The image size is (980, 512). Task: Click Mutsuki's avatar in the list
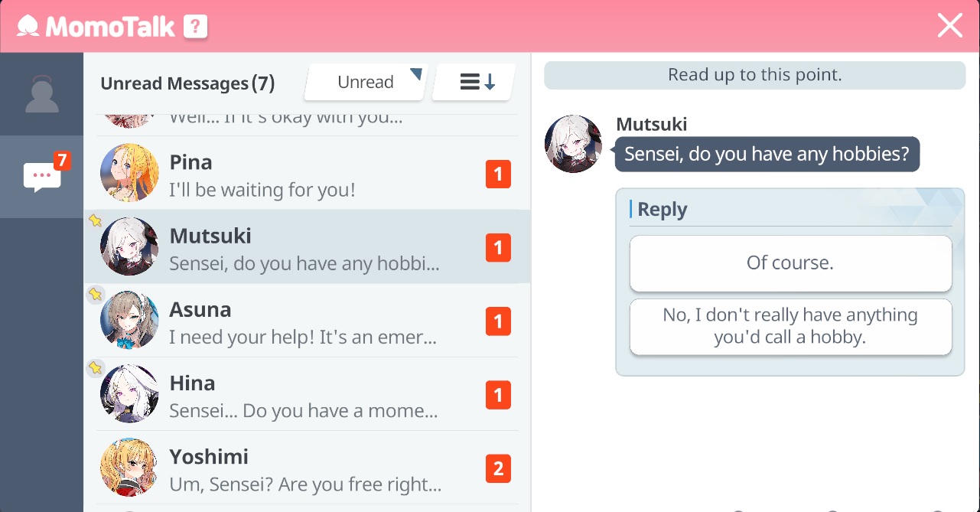(129, 246)
